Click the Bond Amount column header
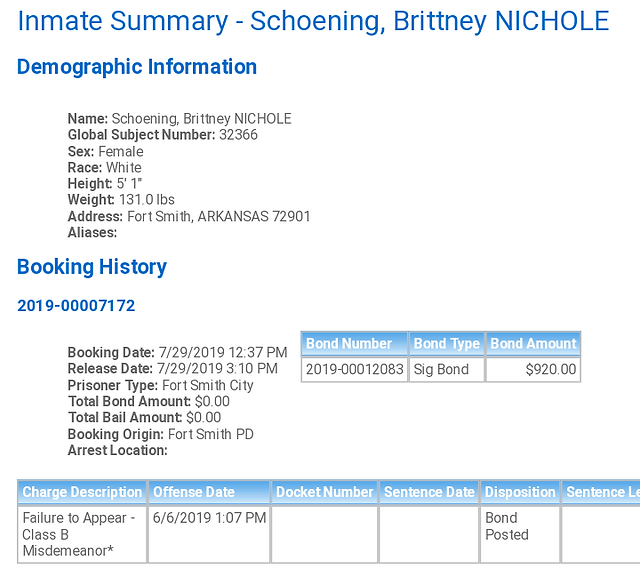 coord(533,344)
